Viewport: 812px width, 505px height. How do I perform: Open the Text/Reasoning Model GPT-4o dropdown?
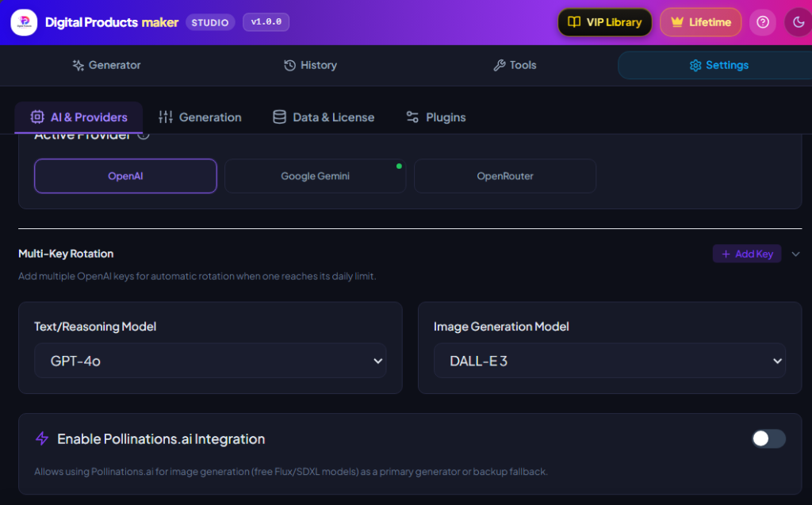[x=210, y=361]
